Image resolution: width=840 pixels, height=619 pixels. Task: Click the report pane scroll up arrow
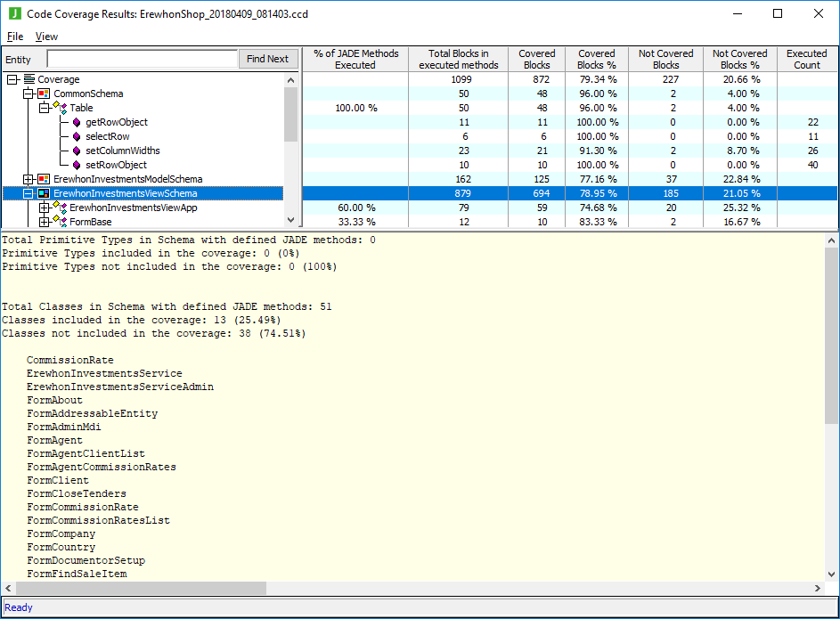[831, 240]
